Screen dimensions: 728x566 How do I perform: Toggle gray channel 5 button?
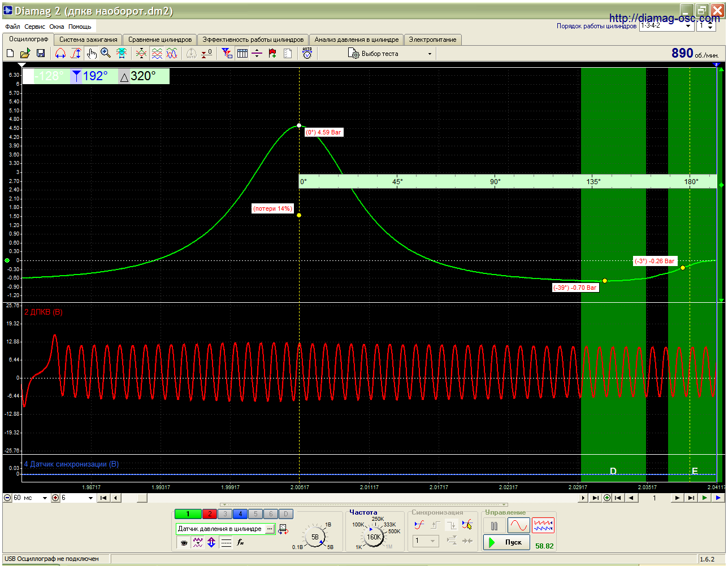pyautogui.click(x=255, y=513)
